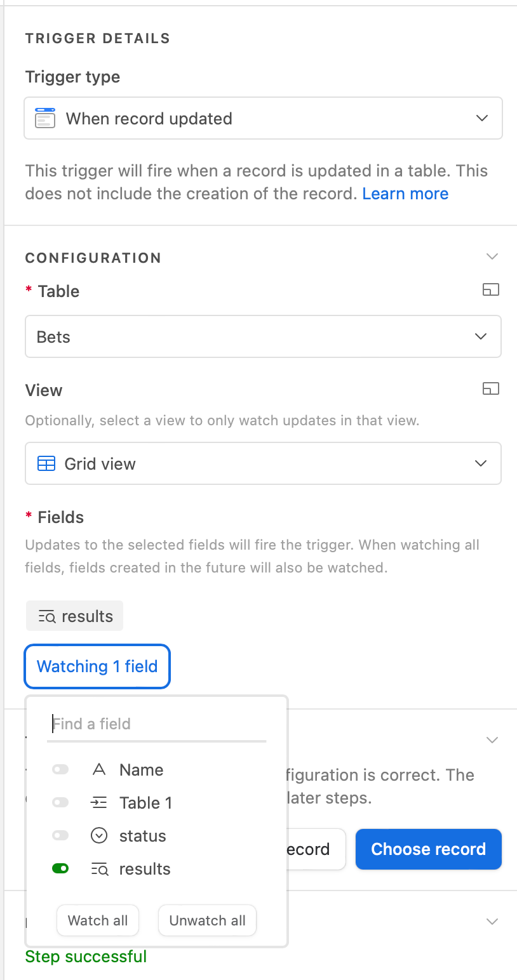Click the results lookup field icon in list
Screen dimensions: 517x980
point(99,869)
